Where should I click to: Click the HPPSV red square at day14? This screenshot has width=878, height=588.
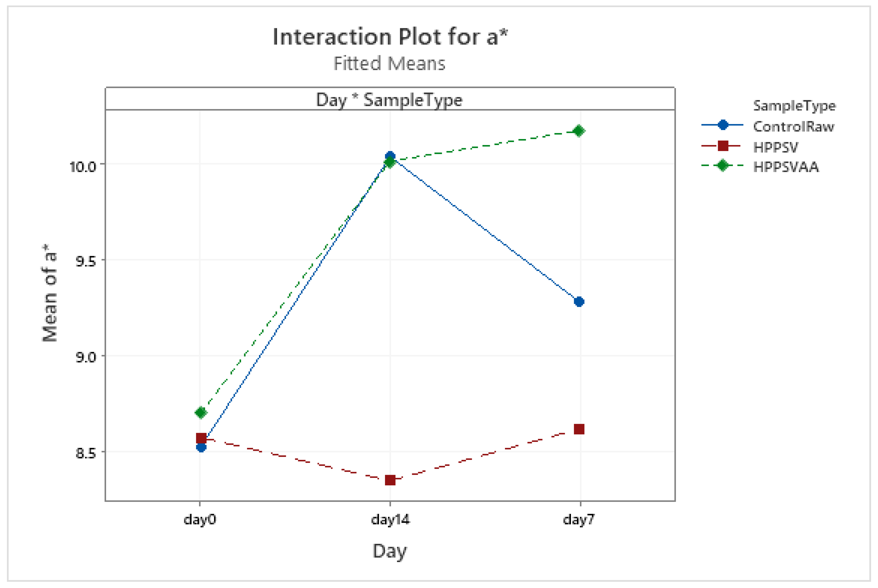390,480
